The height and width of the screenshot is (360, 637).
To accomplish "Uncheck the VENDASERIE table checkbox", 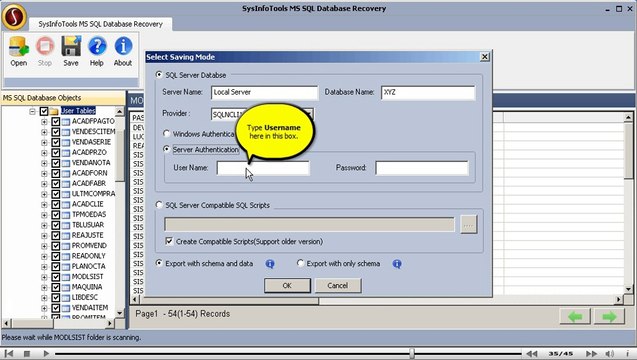I will click(56, 142).
